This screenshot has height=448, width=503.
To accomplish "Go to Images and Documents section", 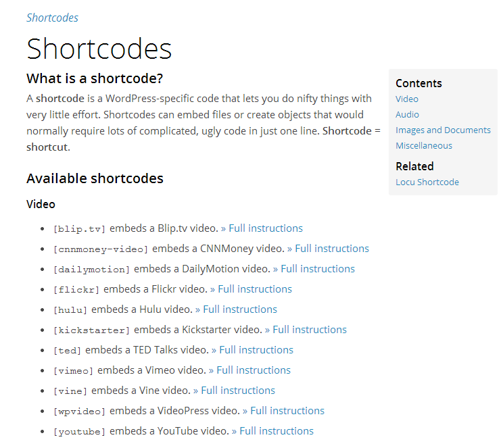I will tap(443, 130).
